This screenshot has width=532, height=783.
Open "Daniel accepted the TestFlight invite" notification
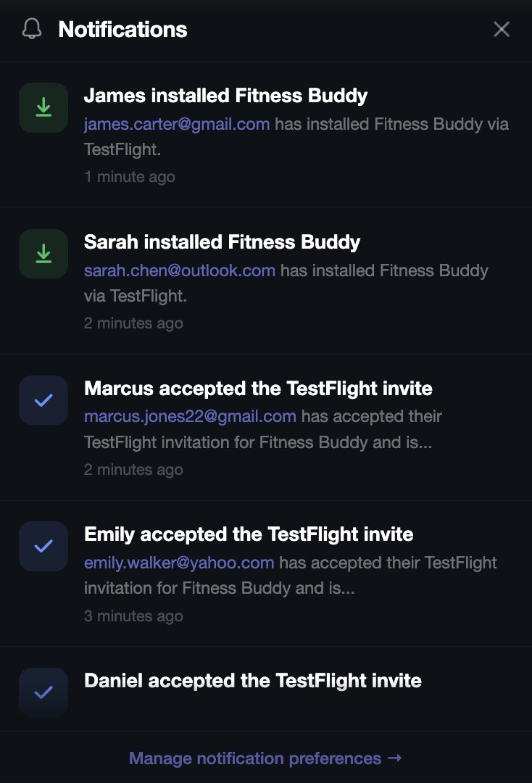point(252,681)
